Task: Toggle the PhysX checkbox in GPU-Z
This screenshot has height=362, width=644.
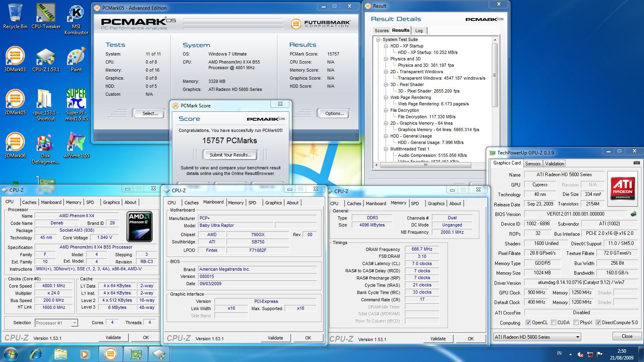Action: click(576, 323)
